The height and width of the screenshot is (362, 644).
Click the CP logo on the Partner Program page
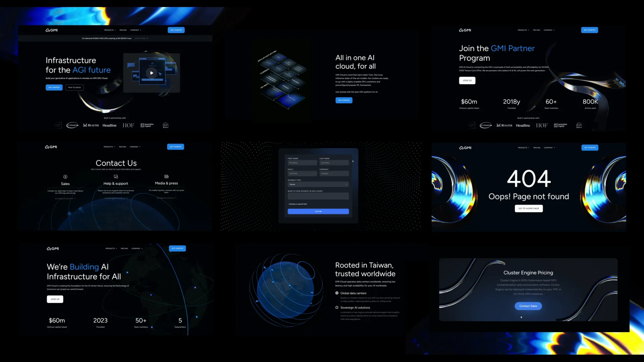click(579, 125)
